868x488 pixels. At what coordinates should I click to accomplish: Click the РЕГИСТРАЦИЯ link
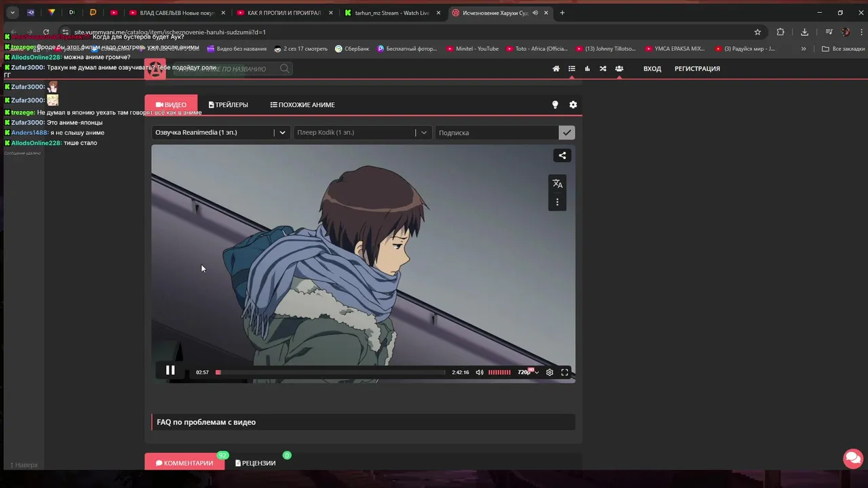(x=697, y=68)
